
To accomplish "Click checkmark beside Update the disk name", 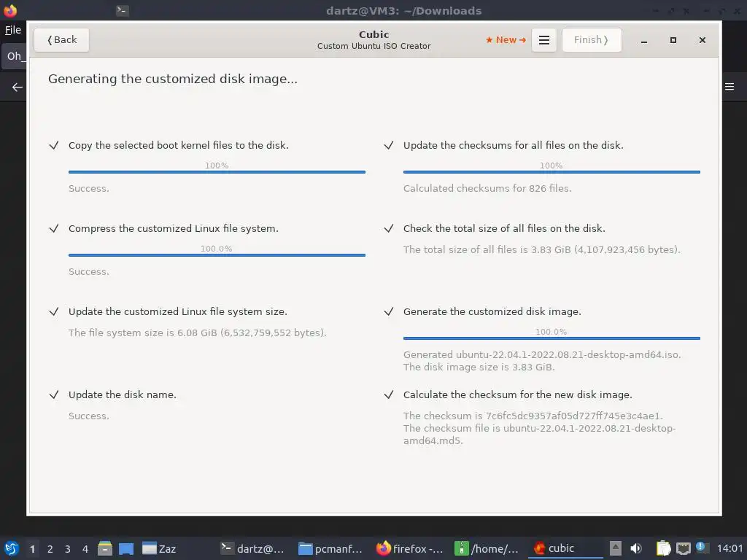I will click(54, 394).
